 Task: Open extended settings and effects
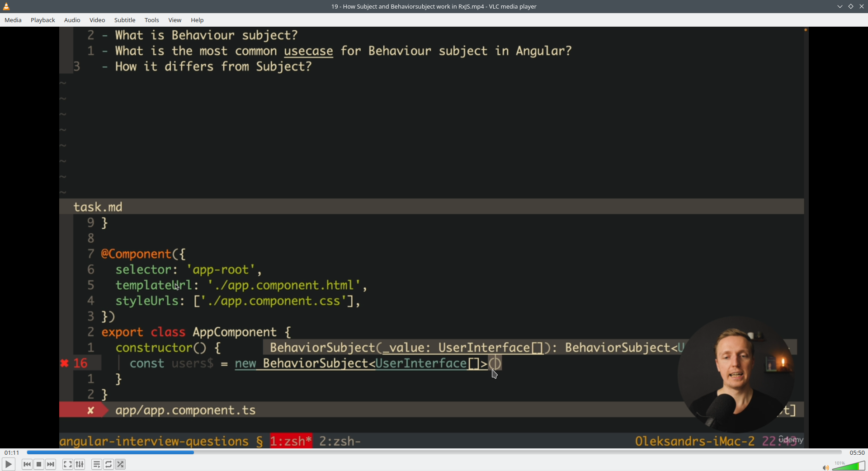[x=80, y=464]
